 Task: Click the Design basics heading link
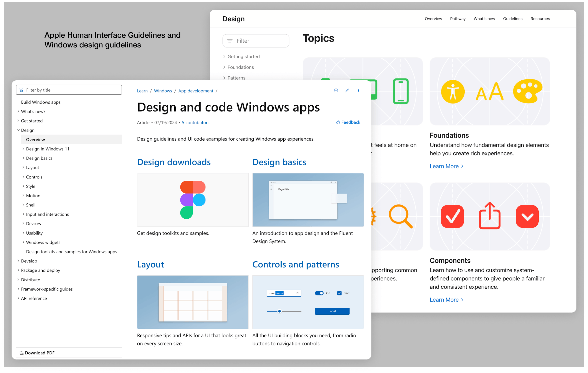click(x=279, y=162)
